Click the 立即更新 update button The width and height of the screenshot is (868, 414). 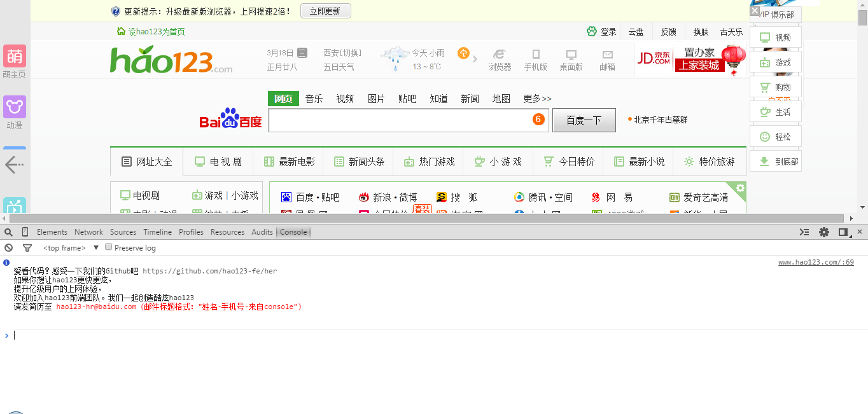[x=325, y=11]
